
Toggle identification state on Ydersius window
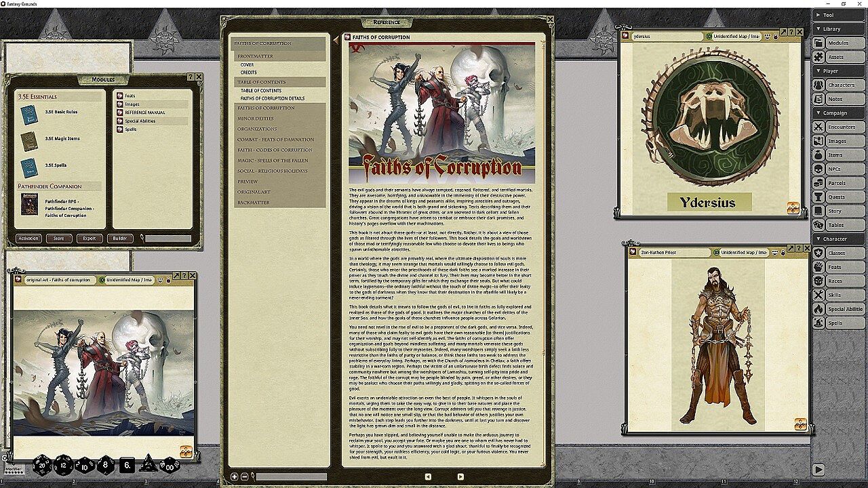708,35
